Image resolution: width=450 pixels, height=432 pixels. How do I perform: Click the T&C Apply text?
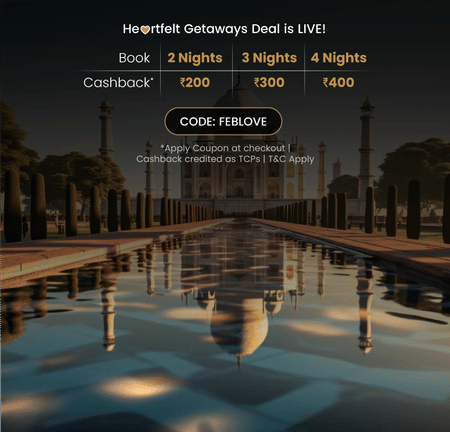[291, 159]
